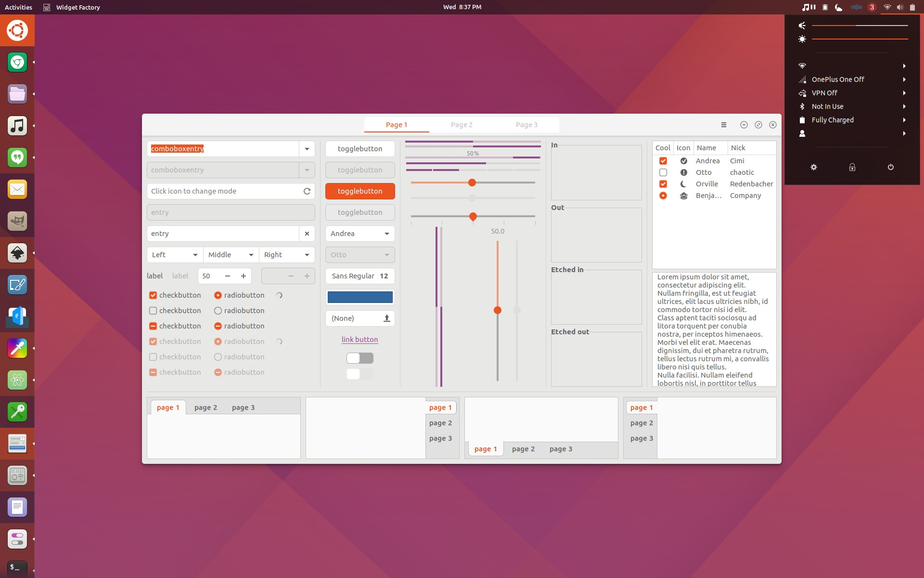This screenshot has width=924, height=578.
Task: Toggle the Cool checkbox for Andrea row
Action: [663, 161]
